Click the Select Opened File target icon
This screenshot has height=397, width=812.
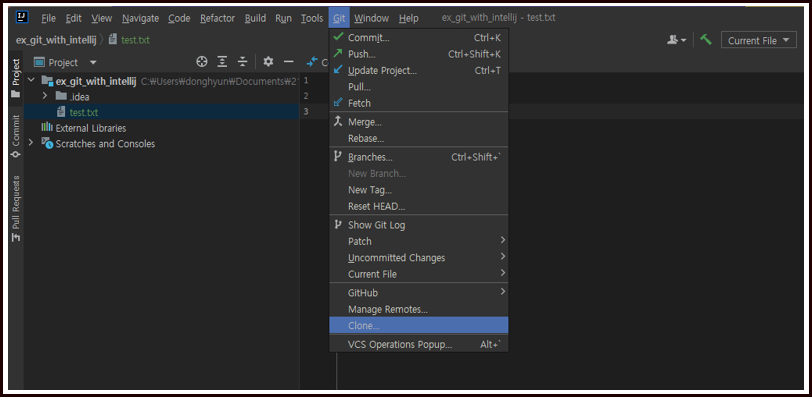click(x=202, y=62)
